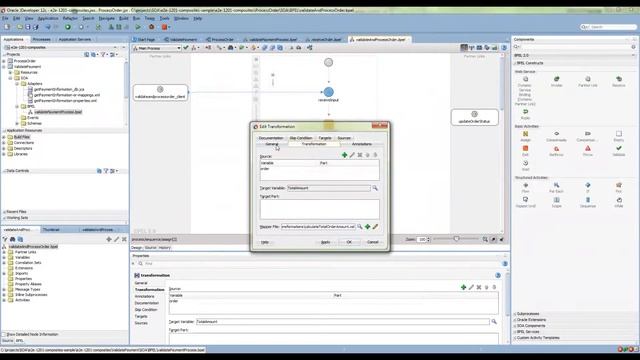Click the top-right Search field

click(x=609, y=27)
